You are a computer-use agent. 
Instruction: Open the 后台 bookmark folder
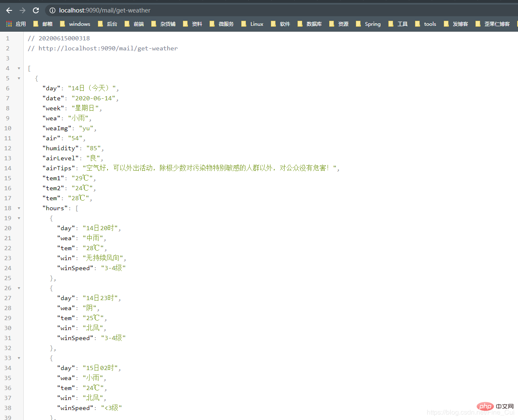pos(108,24)
